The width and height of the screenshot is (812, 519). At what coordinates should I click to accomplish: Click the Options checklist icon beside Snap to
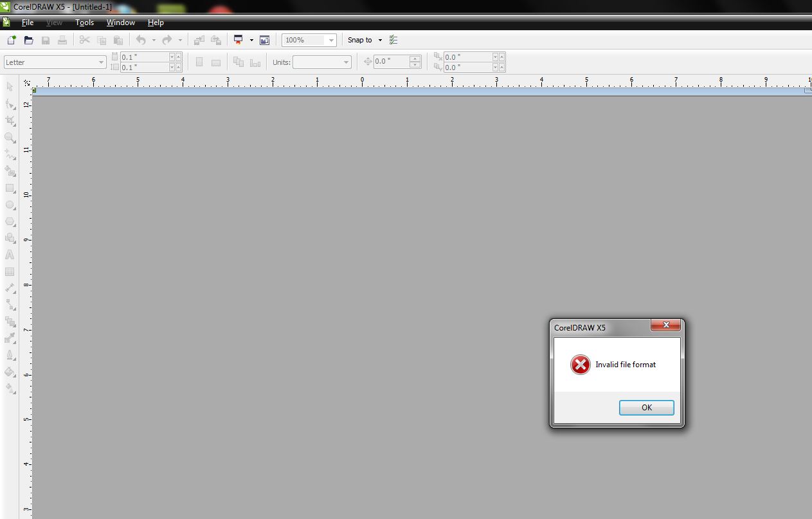click(x=393, y=40)
